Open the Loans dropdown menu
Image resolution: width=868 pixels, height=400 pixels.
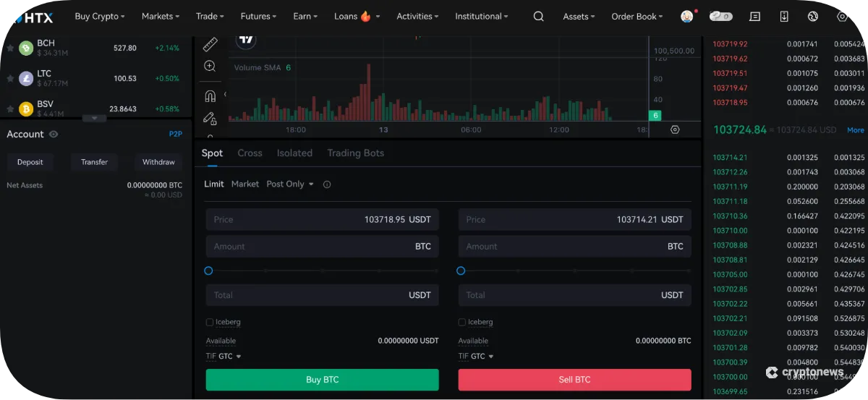point(357,16)
